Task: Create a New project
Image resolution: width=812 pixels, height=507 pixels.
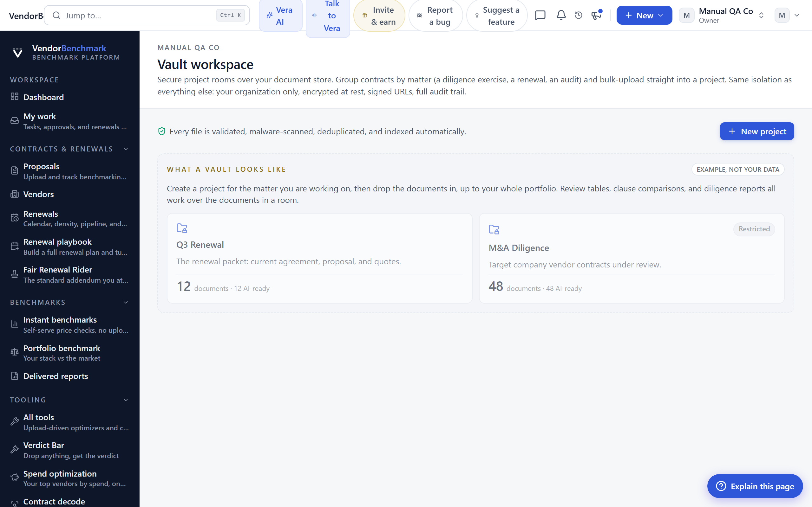Action: (x=757, y=131)
